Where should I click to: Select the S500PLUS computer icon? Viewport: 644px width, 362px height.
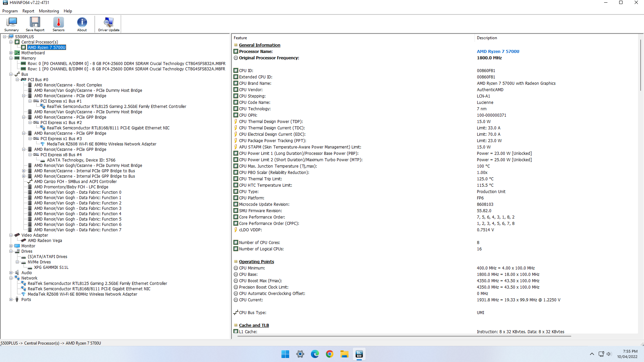(11, 37)
